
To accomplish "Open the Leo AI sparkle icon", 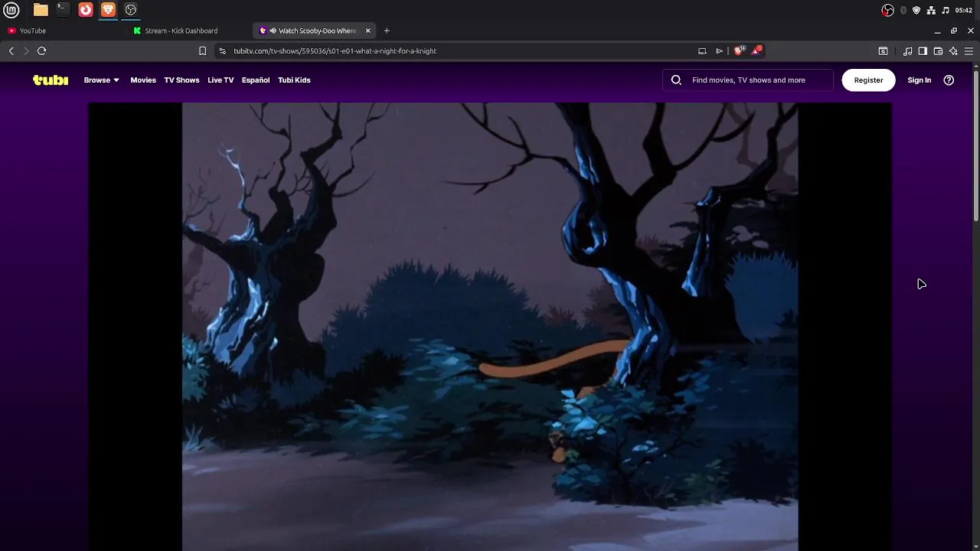I will [953, 51].
